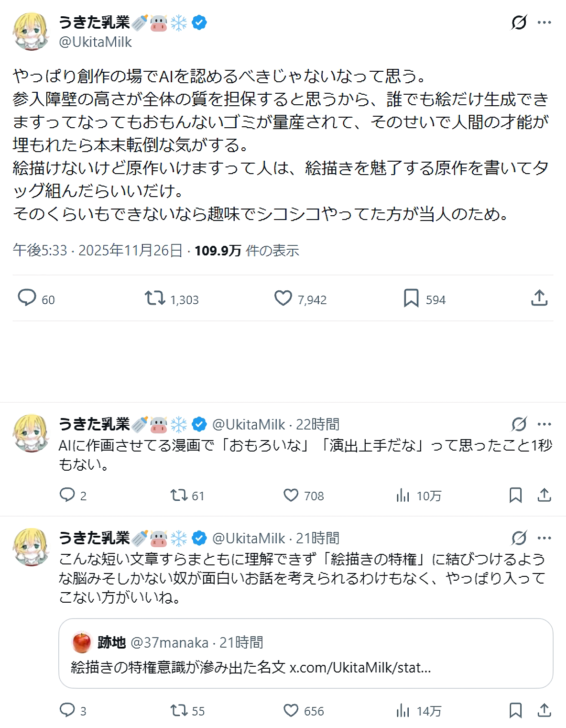This screenshot has height=728, width=566.
Task: Bookmark the reply with 14万 views
Action: [515, 710]
